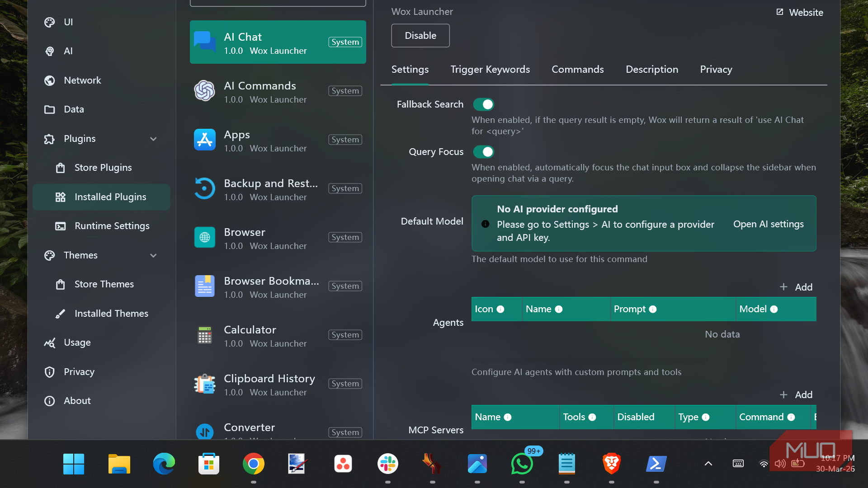Click the Installed Themes brush icon
Viewport: 868px width, 488px height.
[60, 314]
